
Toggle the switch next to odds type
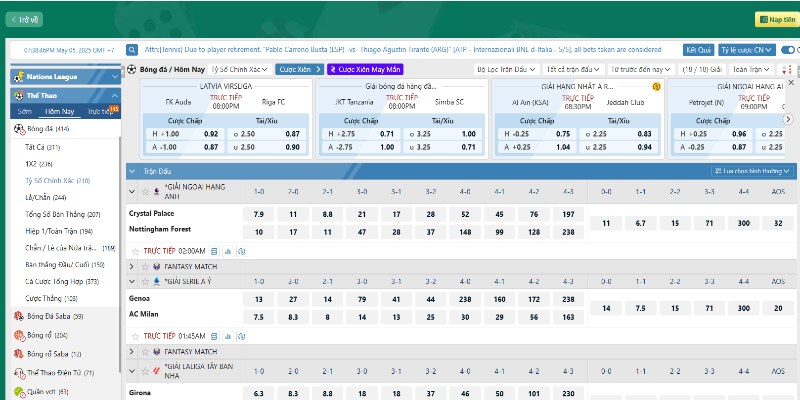coord(786,49)
